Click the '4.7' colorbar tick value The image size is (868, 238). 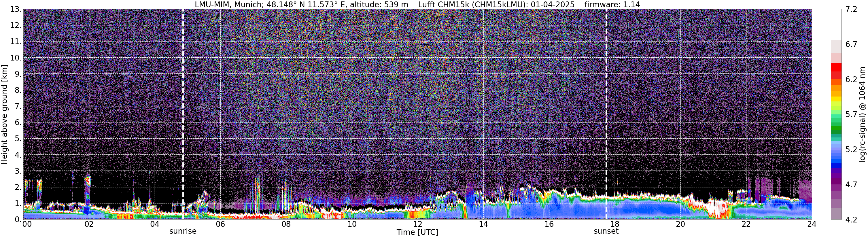tap(851, 185)
